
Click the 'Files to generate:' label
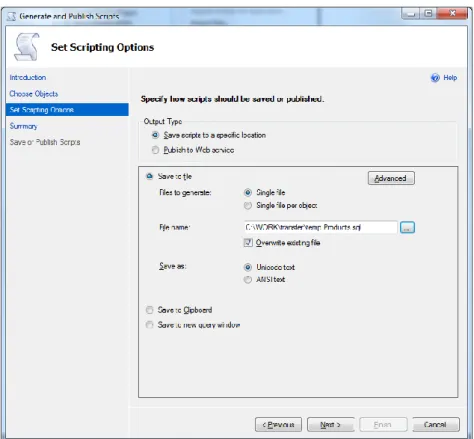pyautogui.click(x=185, y=193)
